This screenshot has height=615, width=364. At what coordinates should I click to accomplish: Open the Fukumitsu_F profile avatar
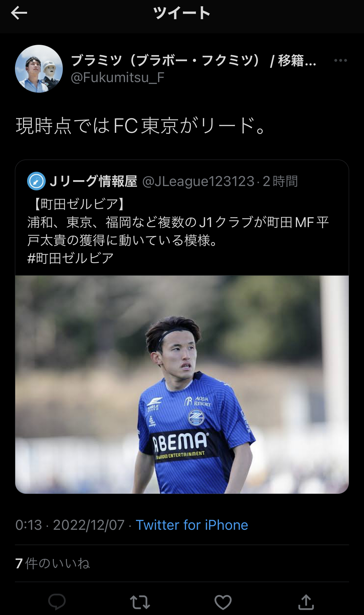pyautogui.click(x=39, y=69)
